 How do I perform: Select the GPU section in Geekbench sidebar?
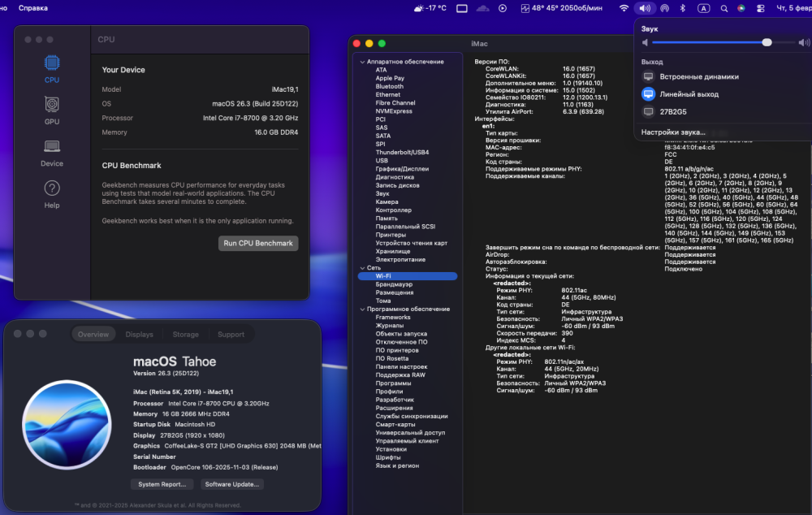coord(52,110)
